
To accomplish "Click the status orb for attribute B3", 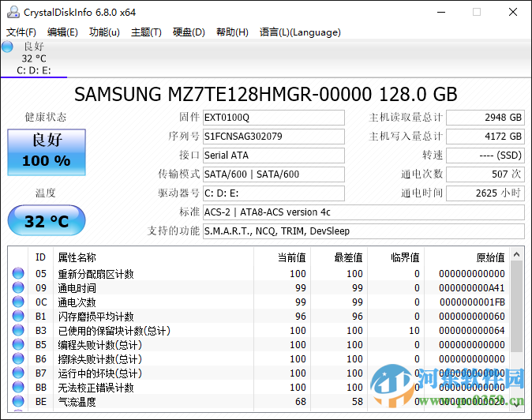I will coord(18,331).
